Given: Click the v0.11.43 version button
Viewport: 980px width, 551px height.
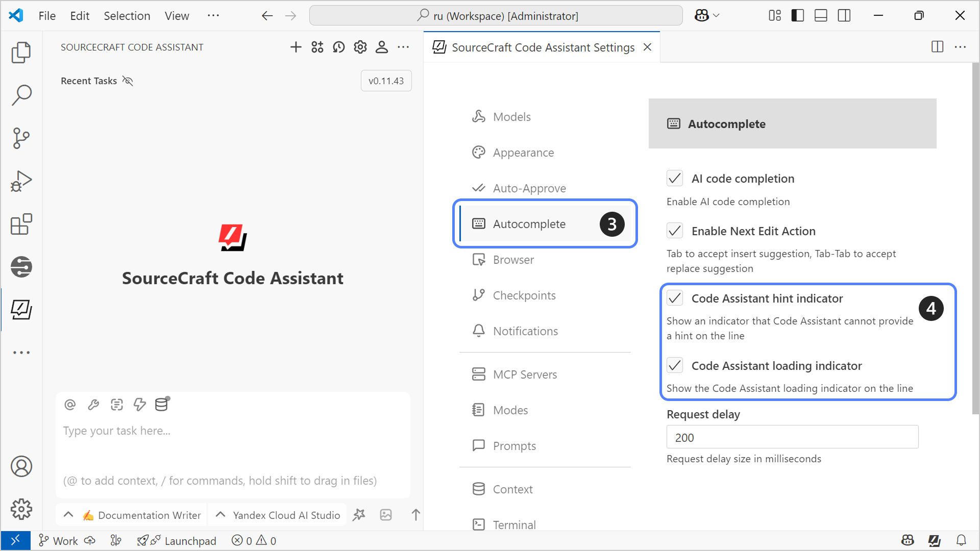Looking at the screenshot, I should click(386, 81).
